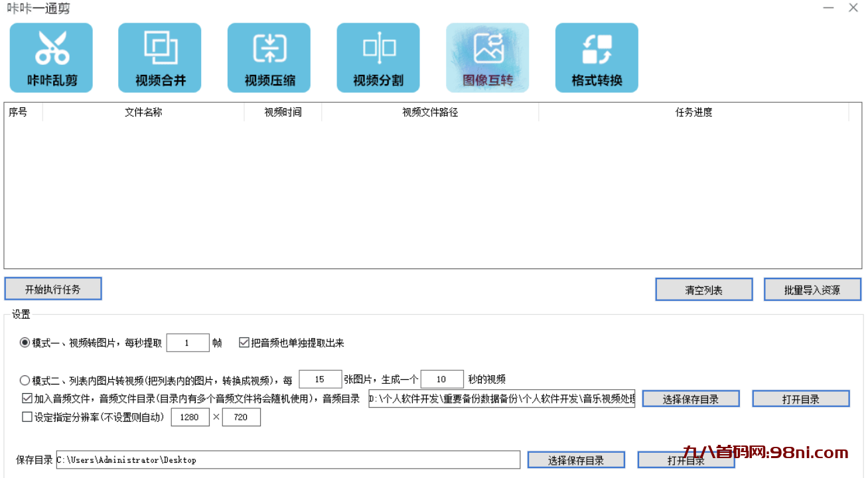This screenshot has width=868, height=478.
Task: Open the 视频压缩 video compression tool
Action: click(269, 57)
